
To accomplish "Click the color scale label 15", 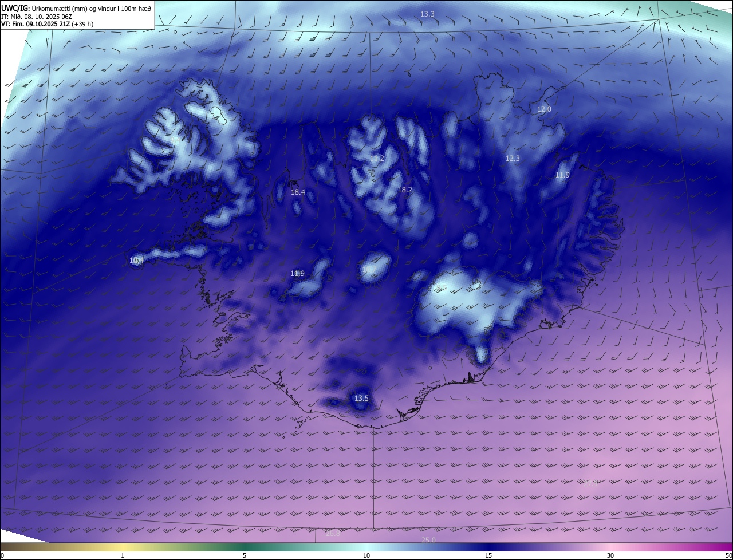I will point(488,555).
